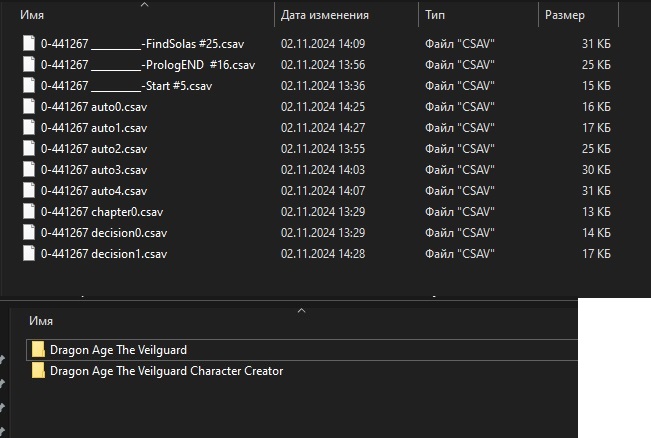Viewport: 651px width, 438px height.
Task: Click file icon of Start #5.csav
Action: click(x=29, y=86)
